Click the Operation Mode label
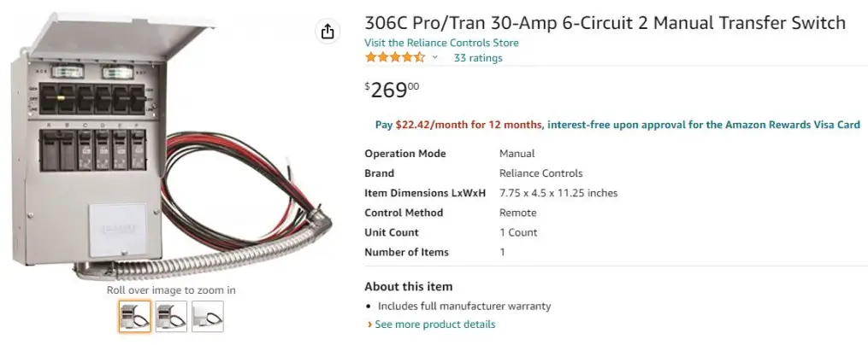868x345 pixels. click(404, 154)
